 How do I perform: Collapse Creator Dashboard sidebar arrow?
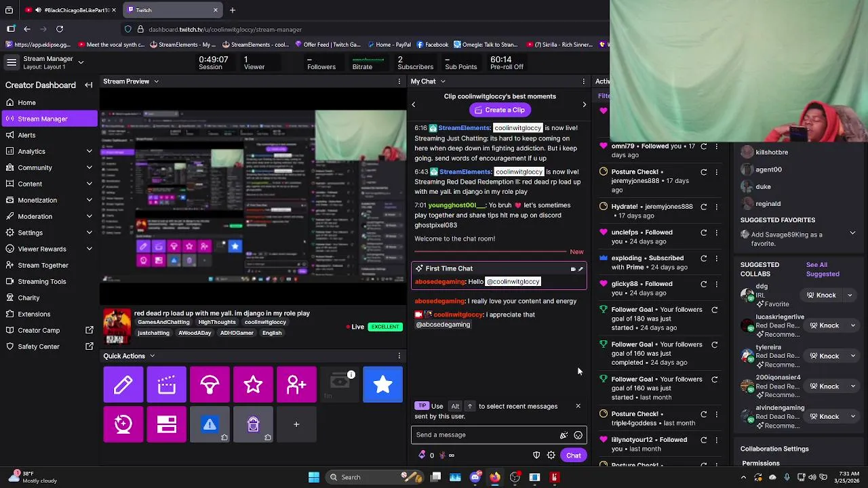coord(88,85)
